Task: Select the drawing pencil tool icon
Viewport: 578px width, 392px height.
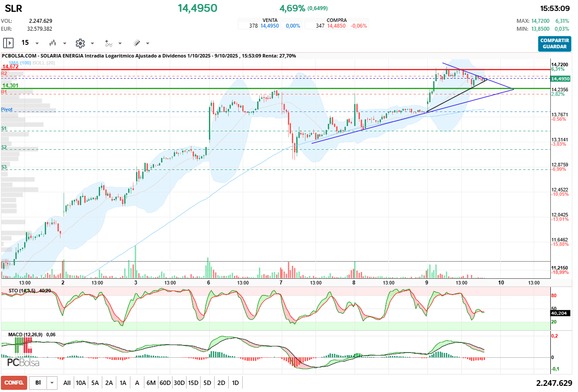Action: click(x=136, y=43)
